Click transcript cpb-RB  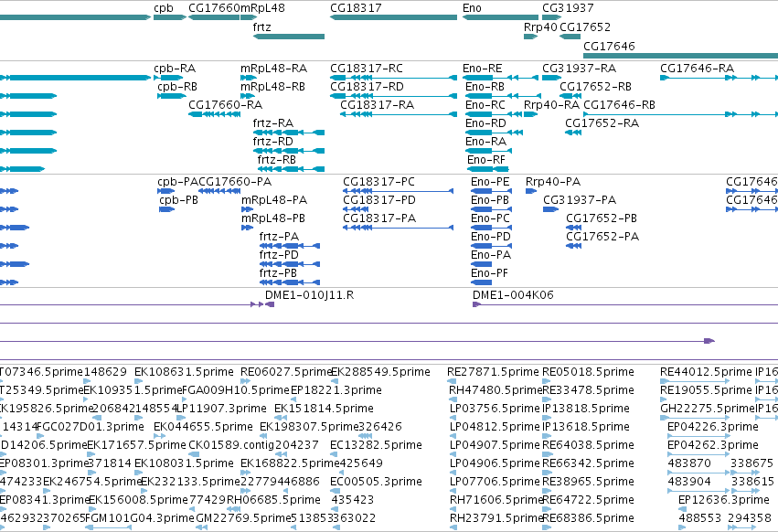(177, 86)
